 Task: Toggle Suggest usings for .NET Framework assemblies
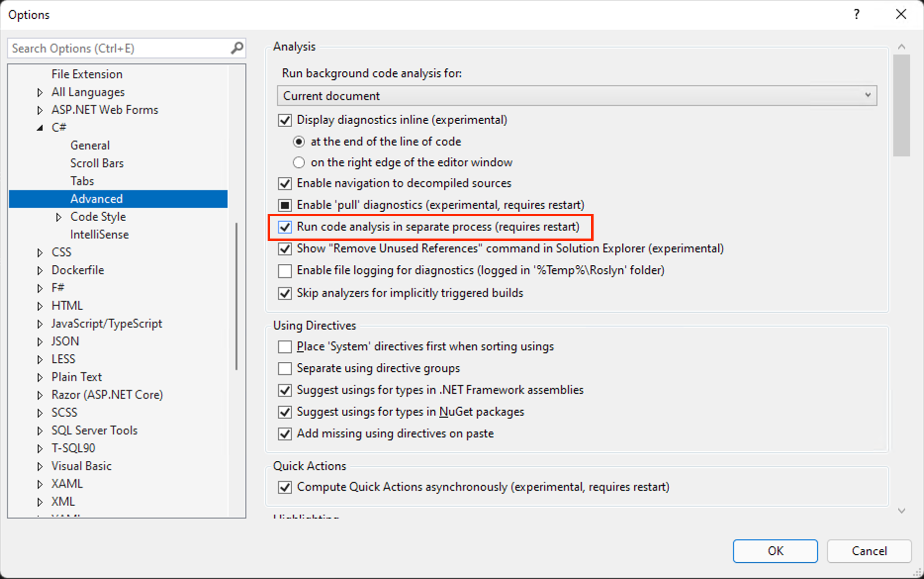(x=285, y=390)
